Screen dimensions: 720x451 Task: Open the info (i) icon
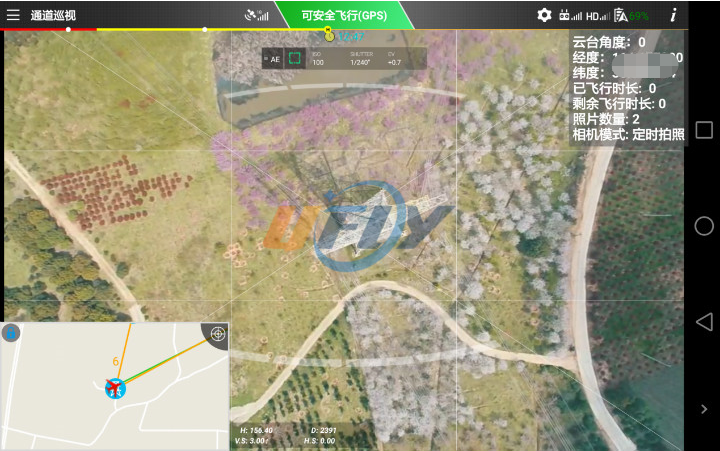tap(673, 15)
